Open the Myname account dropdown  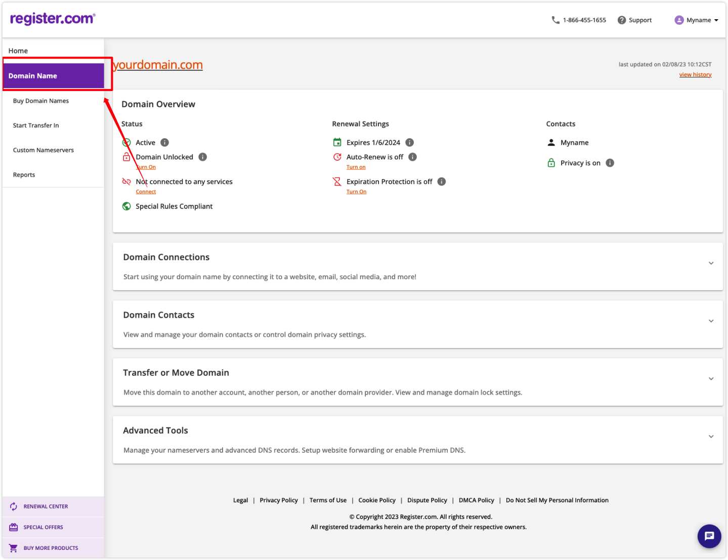pos(697,20)
